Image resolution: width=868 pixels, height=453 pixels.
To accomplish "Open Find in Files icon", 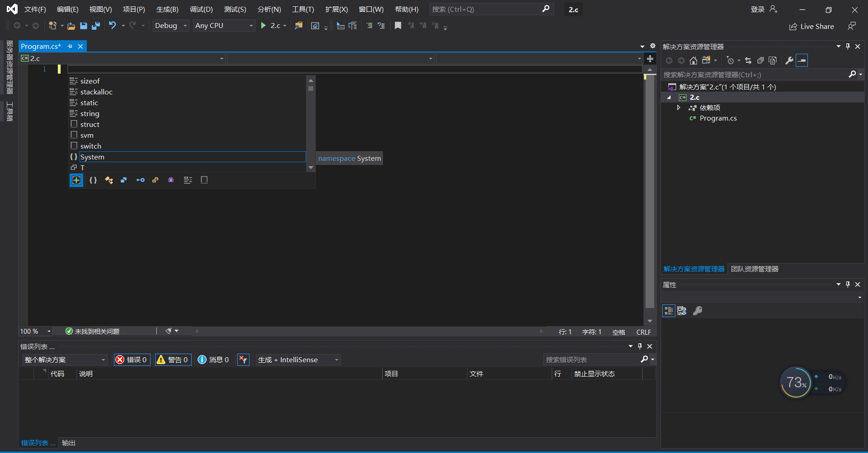I will pyautogui.click(x=298, y=26).
